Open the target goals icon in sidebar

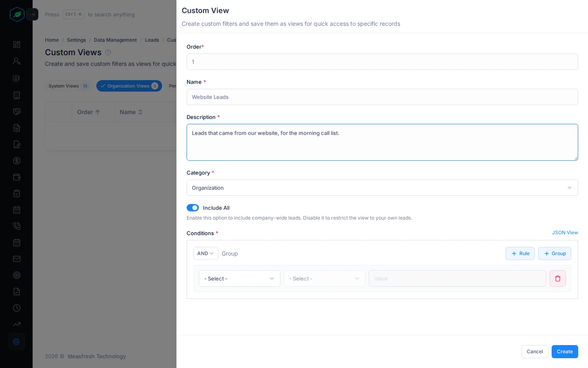(17, 275)
